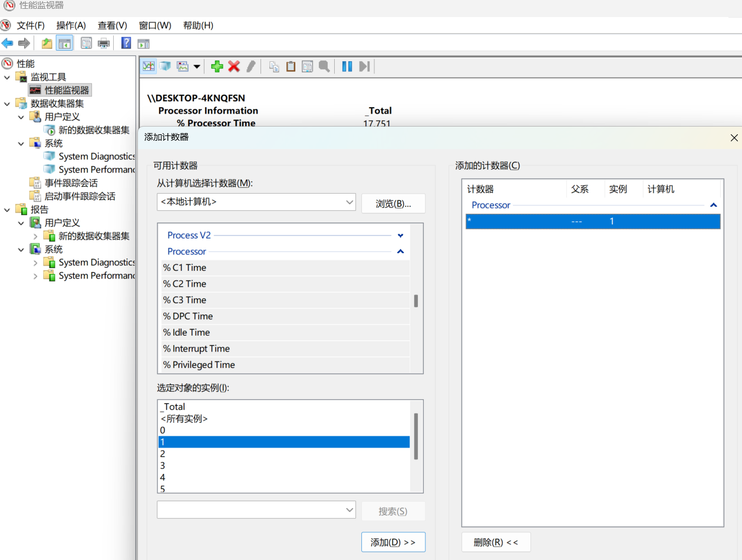742x560 pixels.
Task: Open the 查看(V) menu
Action: [x=113, y=25]
